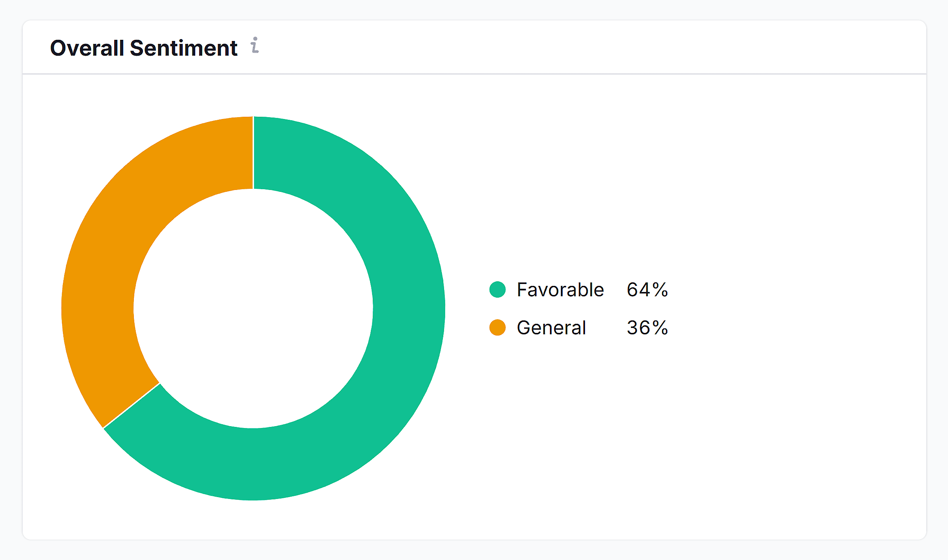The width and height of the screenshot is (948, 560).
Task: Toggle the Favorable series via its legend entry
Action: click(x=560, y=290)
